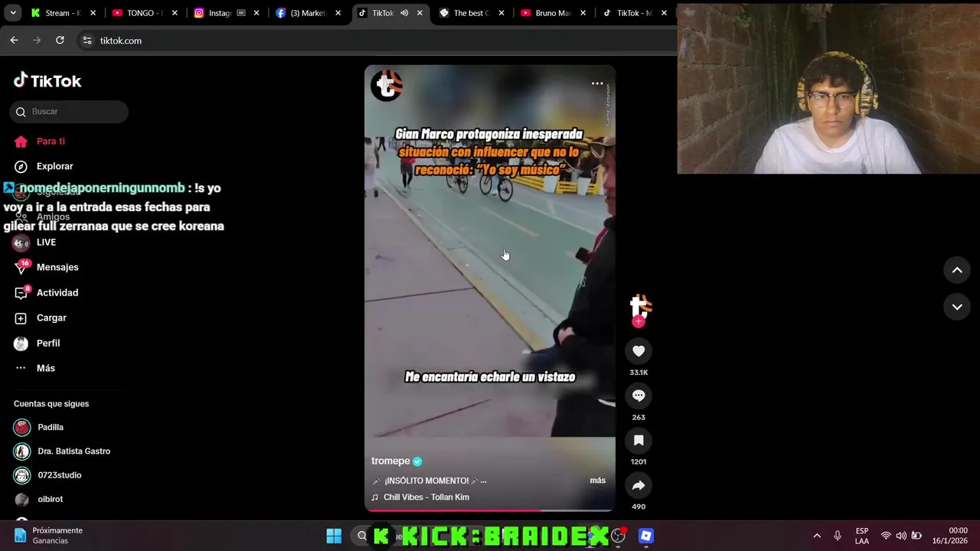Open site information icon in address bar
Screen dimensions: 980x551
point(87,41)
